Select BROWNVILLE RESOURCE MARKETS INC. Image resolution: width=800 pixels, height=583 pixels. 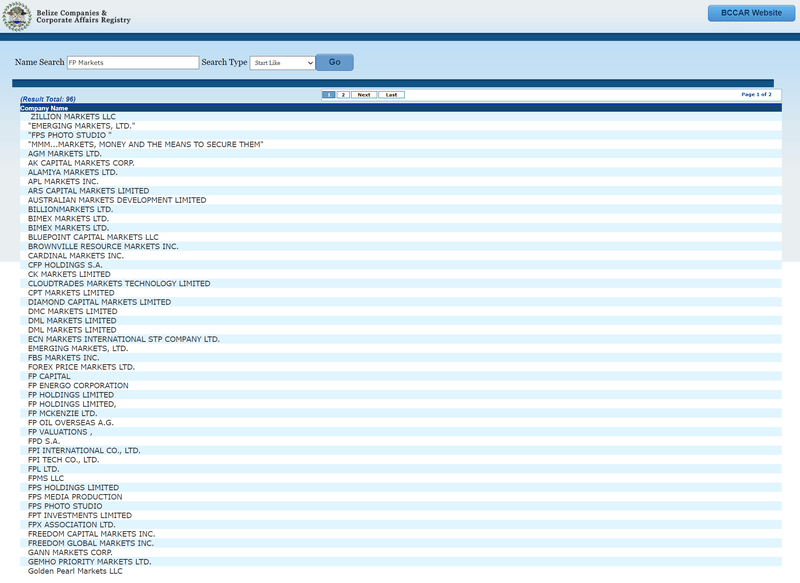(103, 246)
